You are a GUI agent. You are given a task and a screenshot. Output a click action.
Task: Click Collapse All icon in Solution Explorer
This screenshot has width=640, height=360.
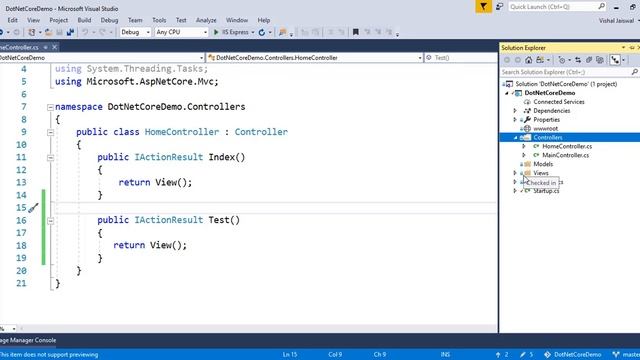[x=589, y=60]
